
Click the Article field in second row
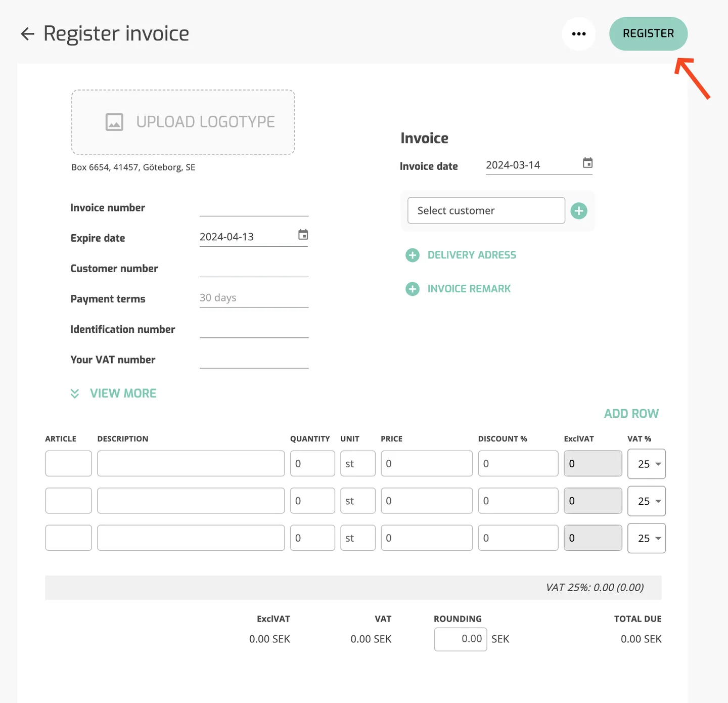click(68, 501)
